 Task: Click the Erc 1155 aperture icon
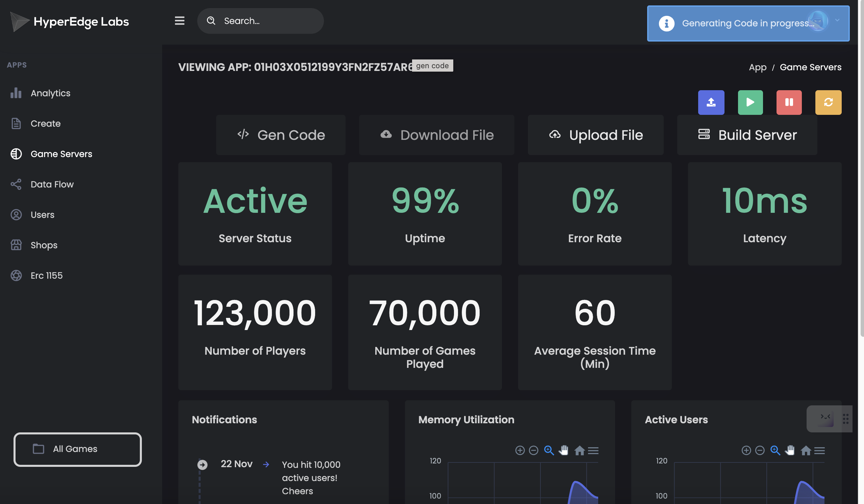coord(16,275)
